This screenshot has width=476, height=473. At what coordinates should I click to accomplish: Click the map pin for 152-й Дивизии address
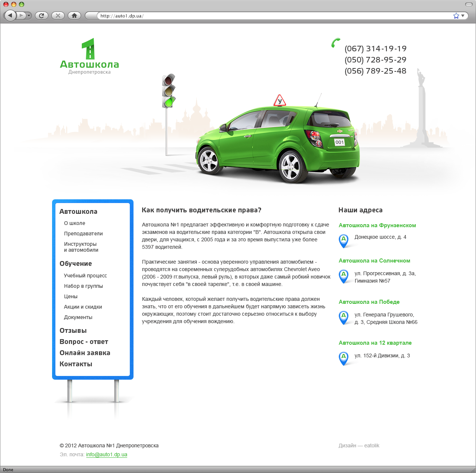[x=344, y=358]
